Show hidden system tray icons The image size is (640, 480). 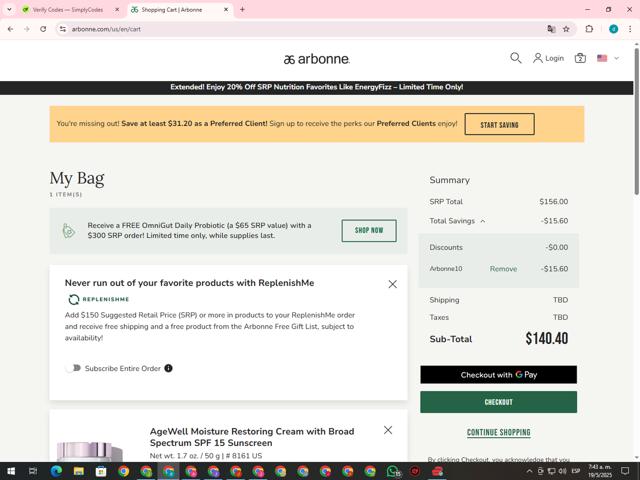(x=529, y=471)
